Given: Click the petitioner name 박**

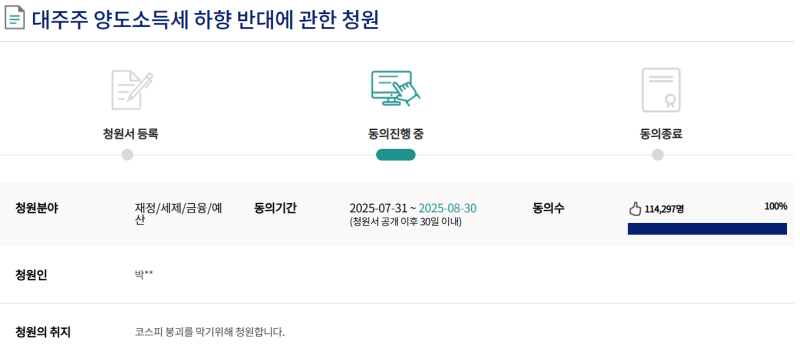Looking at the screenshot, I should 144,275.
